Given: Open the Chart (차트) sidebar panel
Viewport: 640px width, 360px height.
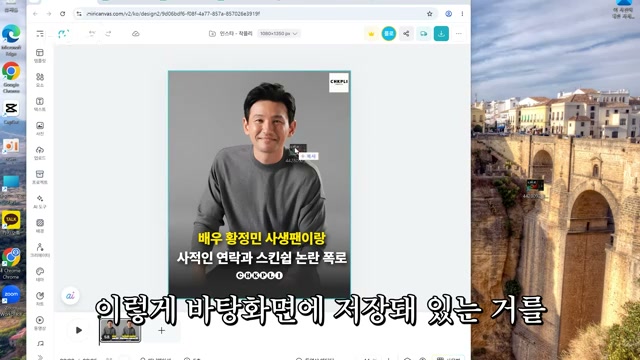Looking at the screenshot, I should (40, 299).
